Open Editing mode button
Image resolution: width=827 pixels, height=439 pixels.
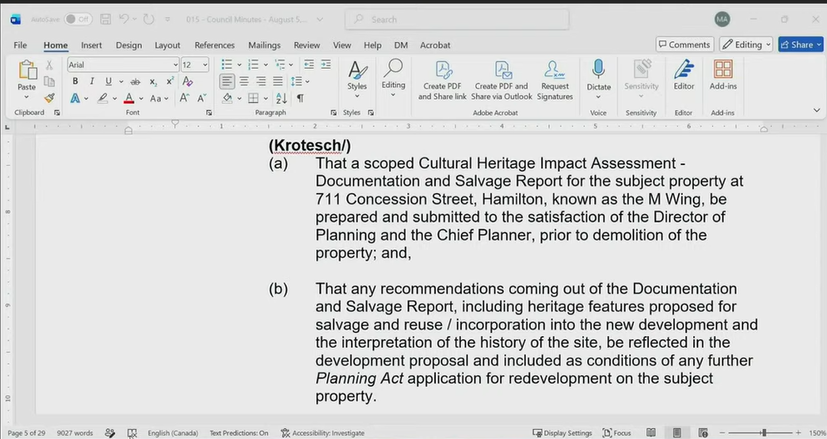[x=746, y=44]
